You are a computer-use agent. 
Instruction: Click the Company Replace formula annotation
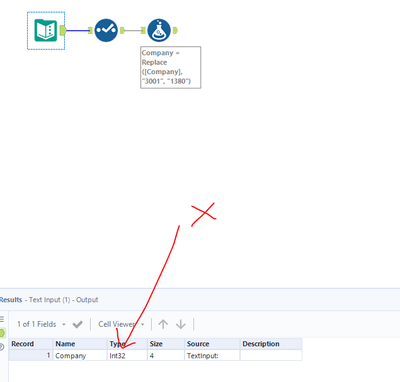pos(170,67)
